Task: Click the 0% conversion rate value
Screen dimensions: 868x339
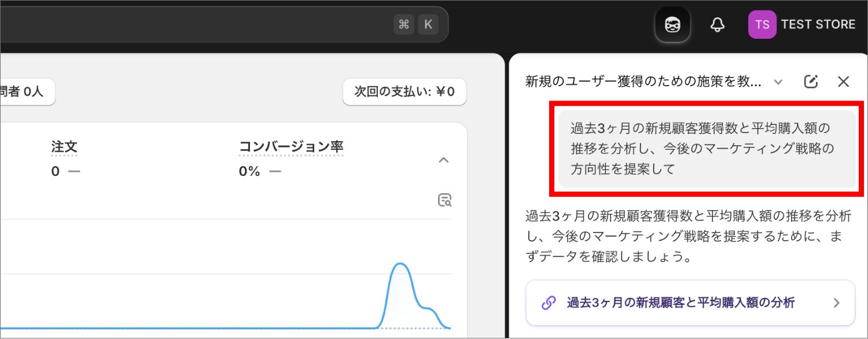Action: tap(249, 172)
